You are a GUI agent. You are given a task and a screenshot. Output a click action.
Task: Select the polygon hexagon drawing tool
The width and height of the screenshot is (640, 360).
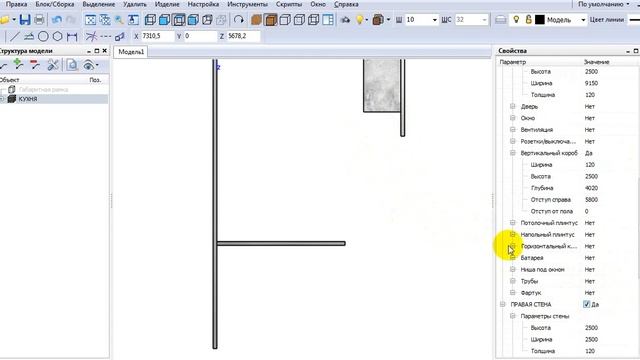(58, 36)
